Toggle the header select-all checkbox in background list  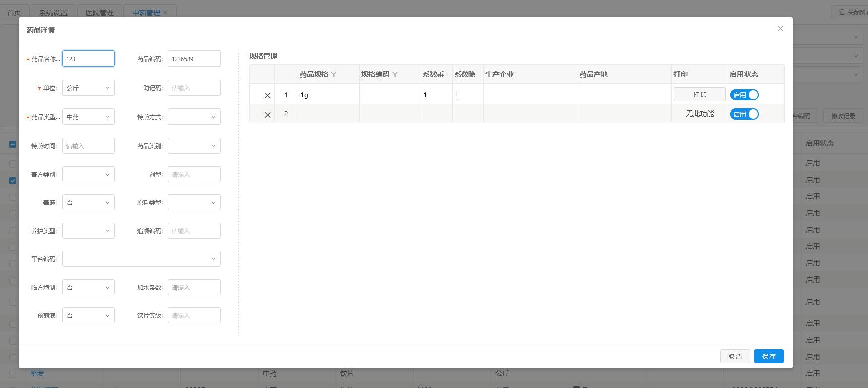point(13,144)
